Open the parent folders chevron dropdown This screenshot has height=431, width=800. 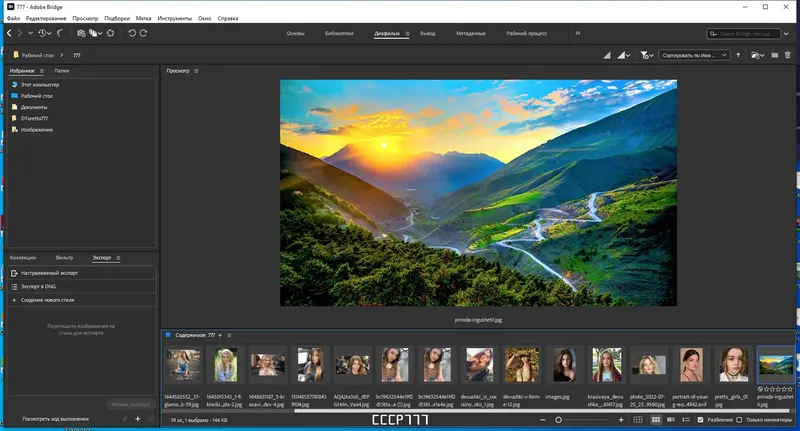[x=30, y=33]
